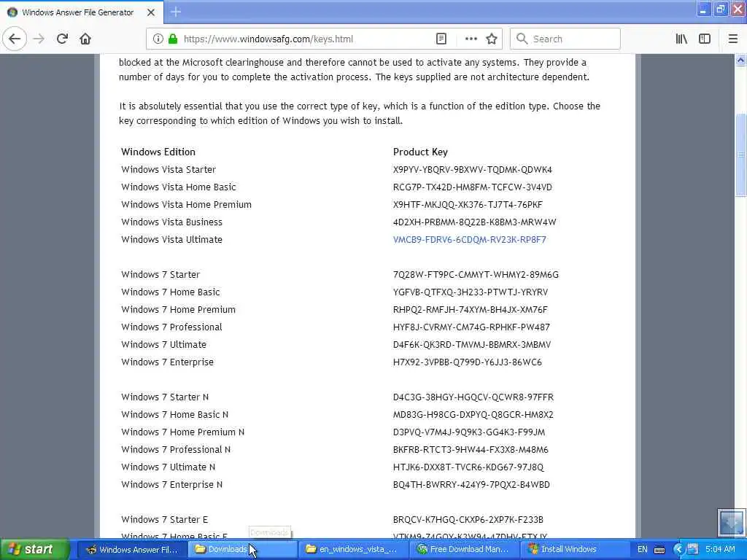Click the EN language indicator in tray

click(x=642, y=550)
